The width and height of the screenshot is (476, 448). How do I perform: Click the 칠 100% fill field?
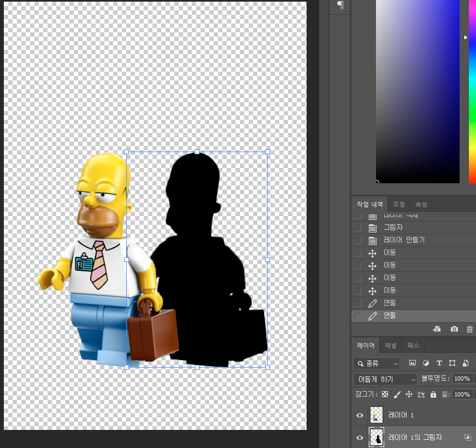coord(462,394)
